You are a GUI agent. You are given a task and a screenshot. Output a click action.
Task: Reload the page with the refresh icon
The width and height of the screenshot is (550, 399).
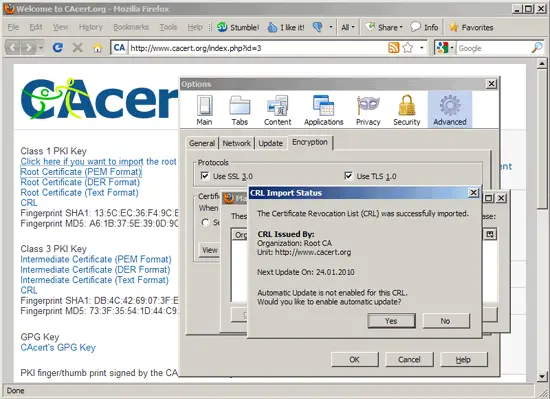(58, 47)
